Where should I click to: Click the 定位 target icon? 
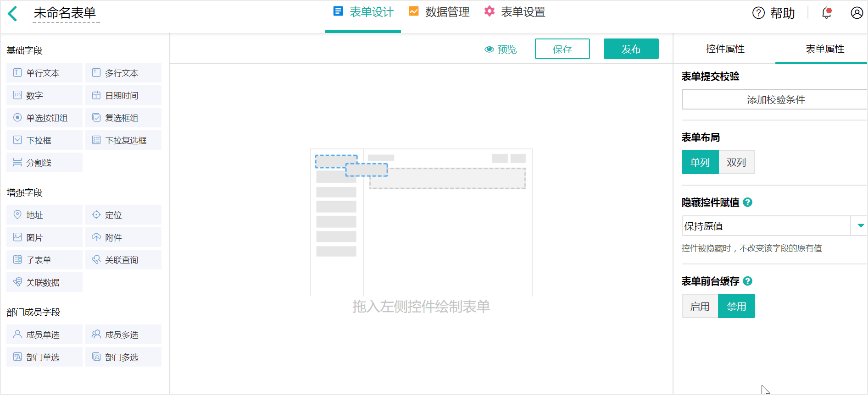pyautogui.click(x=96, y=214)
